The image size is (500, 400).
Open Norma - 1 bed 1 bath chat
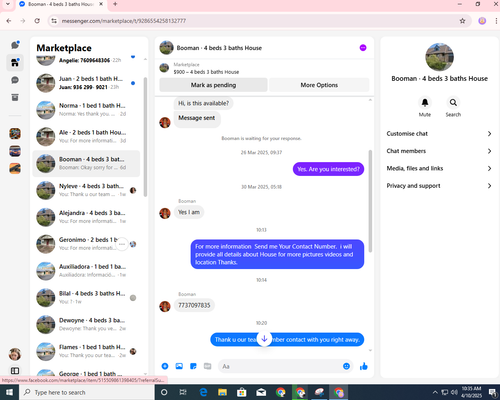point(86,110)
